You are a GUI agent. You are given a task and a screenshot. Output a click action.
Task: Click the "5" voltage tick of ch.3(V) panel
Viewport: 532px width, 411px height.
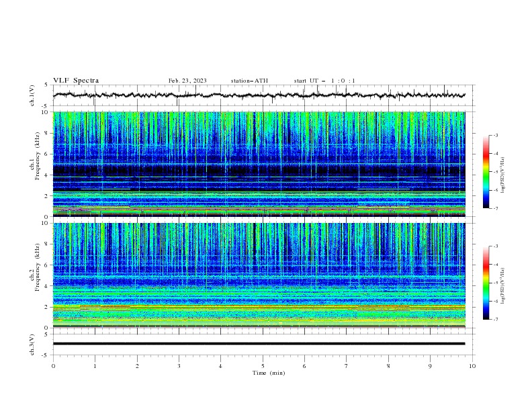point(46,334)
